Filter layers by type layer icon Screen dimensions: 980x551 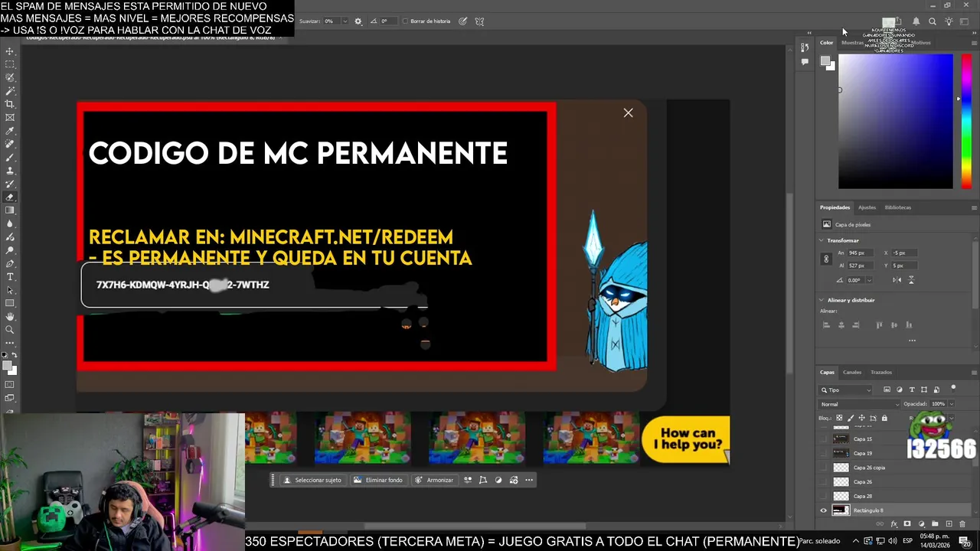912,390
